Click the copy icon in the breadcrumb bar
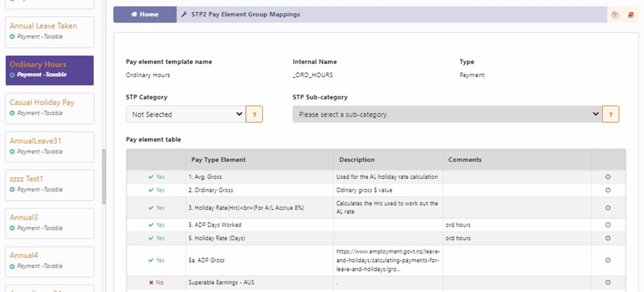 (615, 15)
